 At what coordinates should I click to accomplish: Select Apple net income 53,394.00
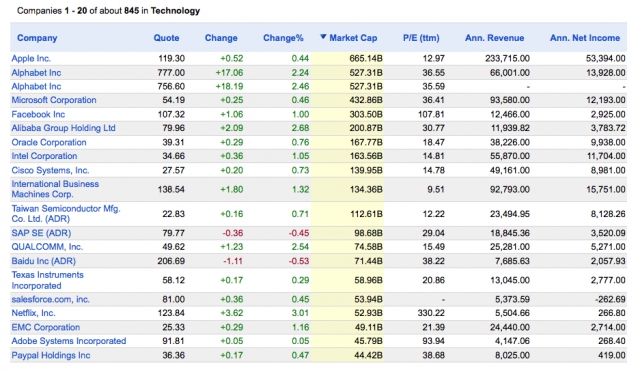[x=606, y=58]
